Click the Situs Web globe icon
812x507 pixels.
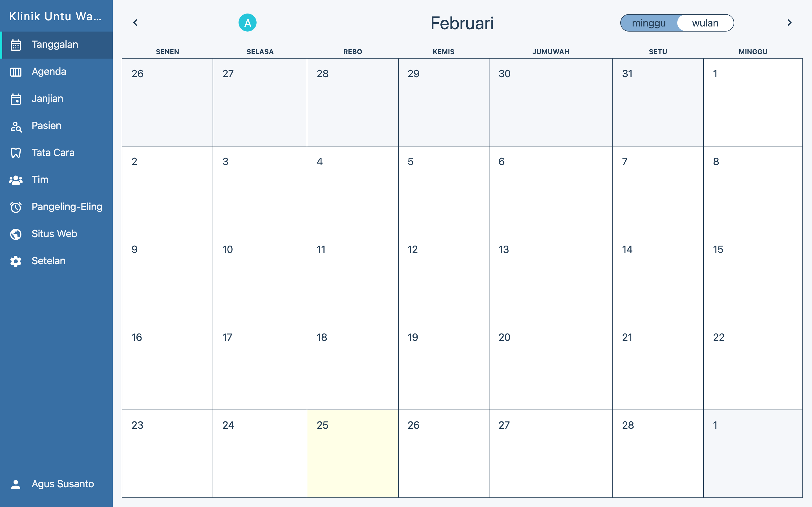16,234
